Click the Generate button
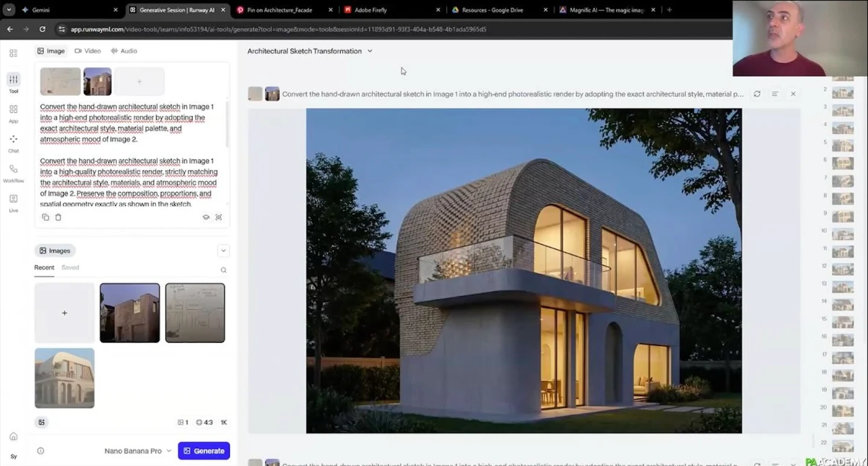The image size is (868, 466). click(x=204, y=451)
